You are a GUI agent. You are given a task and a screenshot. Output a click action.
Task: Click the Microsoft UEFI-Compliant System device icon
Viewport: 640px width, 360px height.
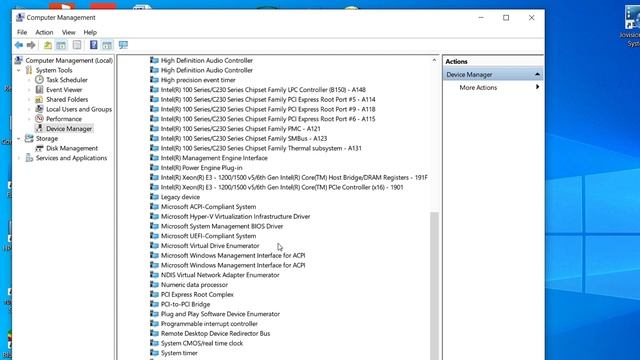click(x=154, y=236)
